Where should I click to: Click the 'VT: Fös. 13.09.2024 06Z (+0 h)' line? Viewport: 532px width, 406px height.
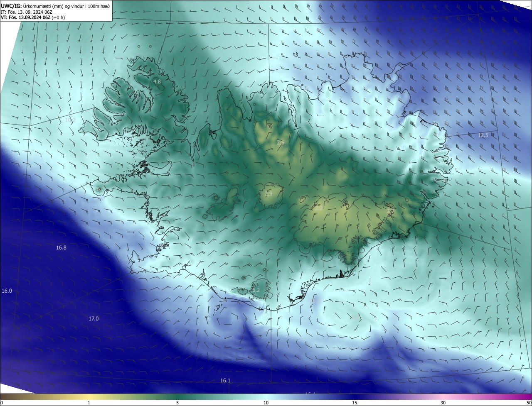33,17
